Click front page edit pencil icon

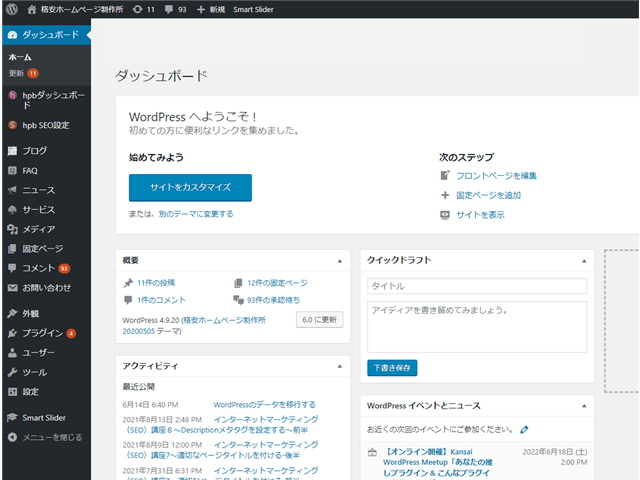[445, 176]
